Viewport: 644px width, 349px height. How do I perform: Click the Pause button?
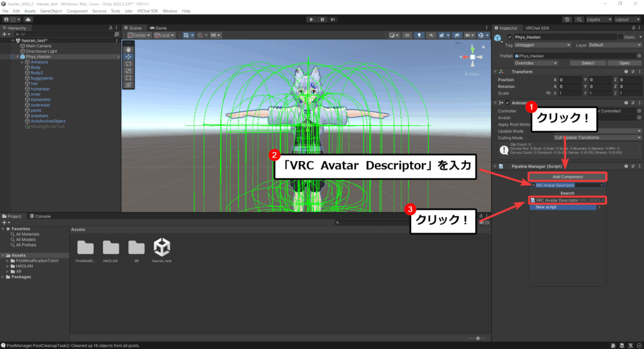pos(322,19)
